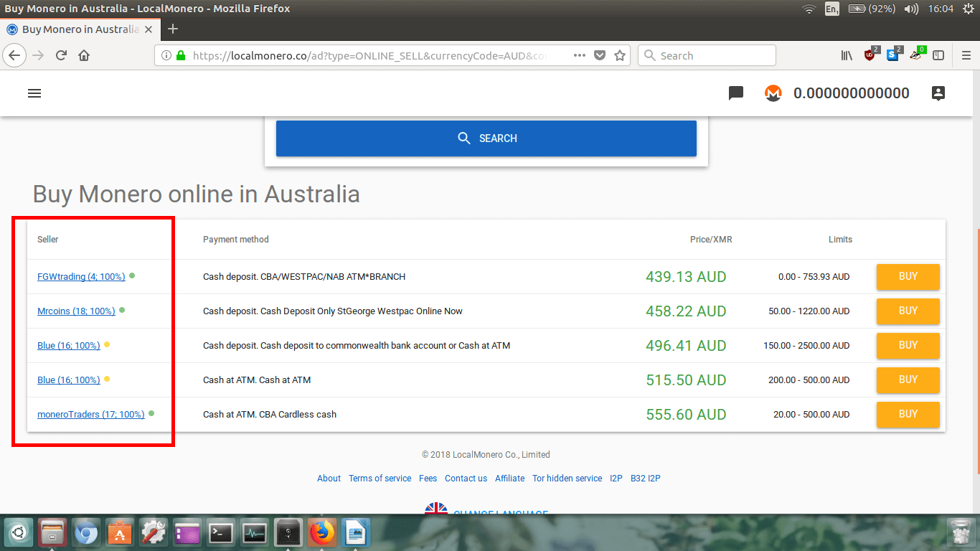980x551 pixels.
Task: Open the B32 I2P footer link
Action: 646,479
